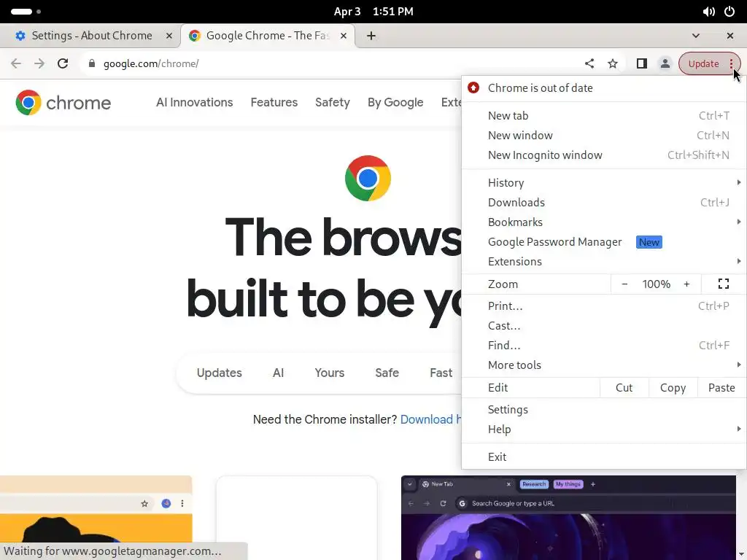View site information lock icon
The image size is (747, 560).
click(92, 63)
